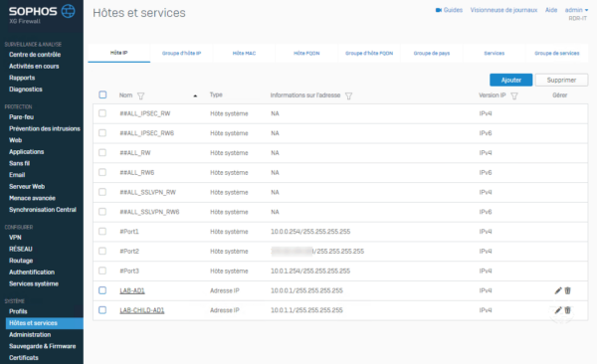Switch to the Groupe d'hôte IP tab
This screenshot has width=597, height=364.
coord(182,54)
